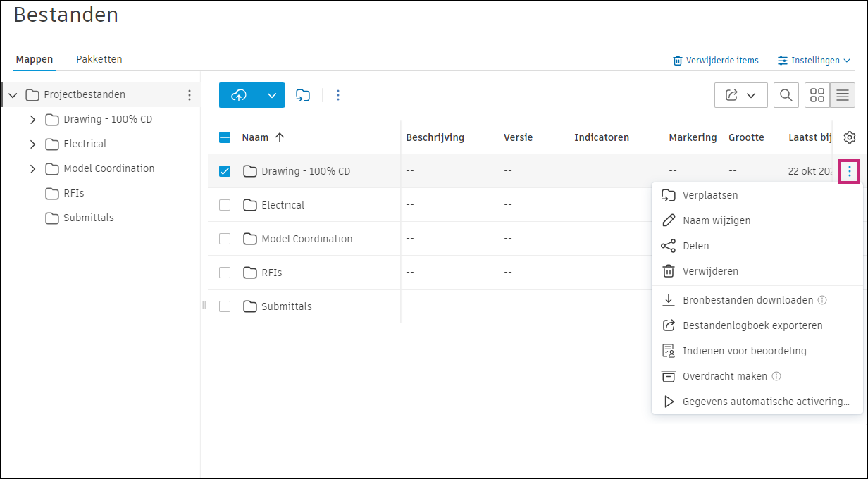Expand Model Coordination in folder tree
Image resolution: width=868 pixels, height=479 pixels.
(x=32, y=168)
